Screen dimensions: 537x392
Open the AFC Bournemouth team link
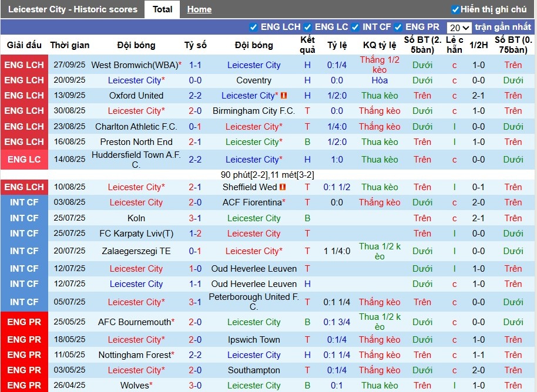(x=136, y=322)
